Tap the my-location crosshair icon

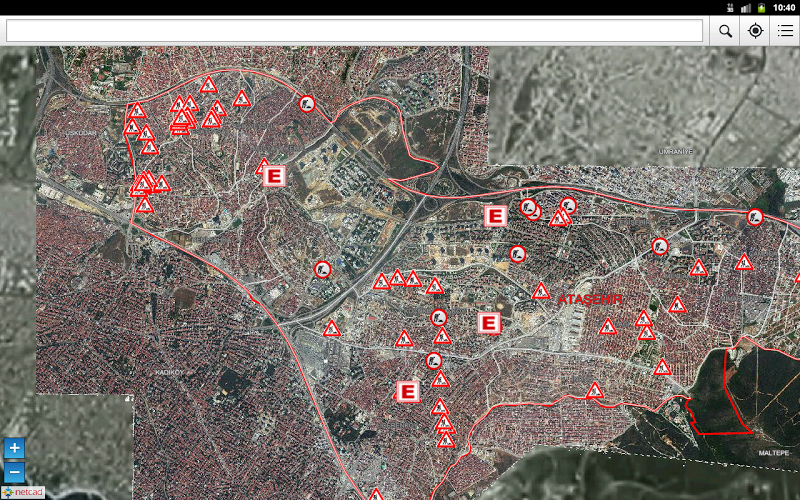pyautogui.click(x=755, y=31)
